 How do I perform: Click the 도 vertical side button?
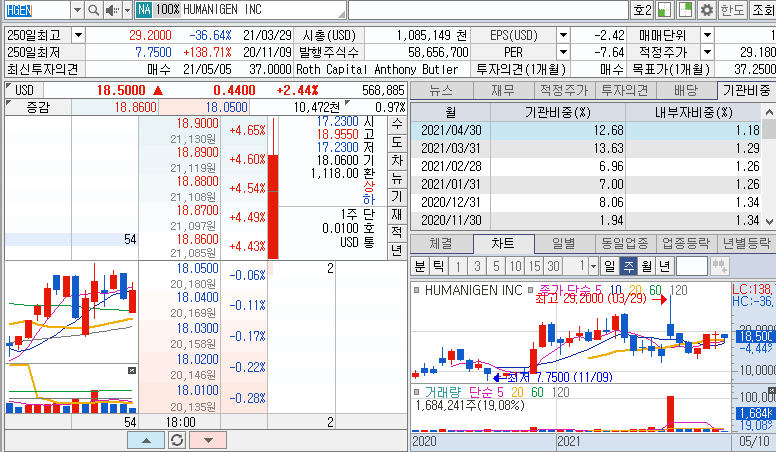pyautogui.click(x=397, y=142)
